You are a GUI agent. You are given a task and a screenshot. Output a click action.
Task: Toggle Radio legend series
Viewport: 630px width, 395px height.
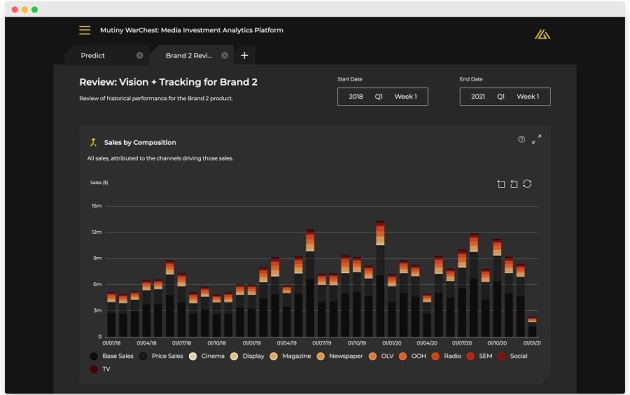pos(446,356)
